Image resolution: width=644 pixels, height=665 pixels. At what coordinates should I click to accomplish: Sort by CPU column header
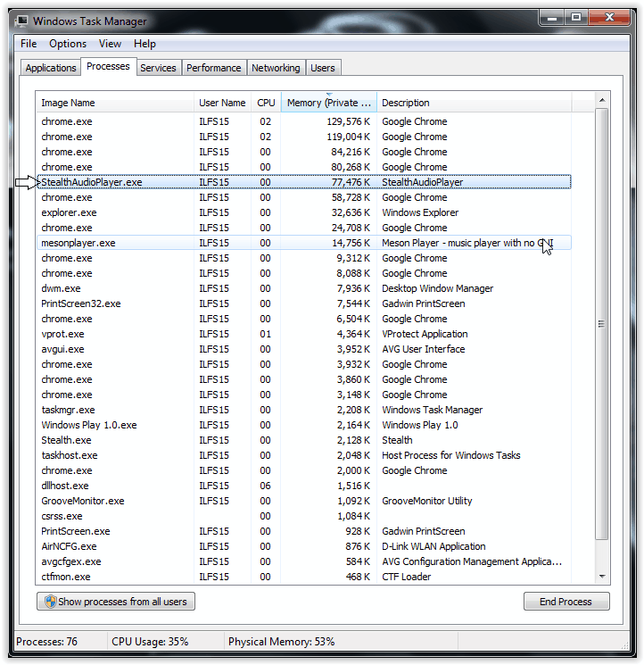pyautogui.click(x=266, y=103)
